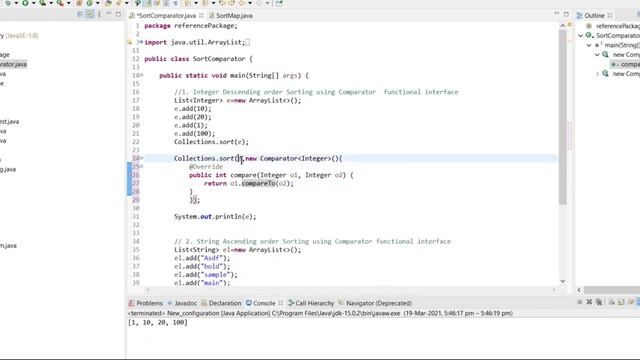Click warning marker beside import line
The image size is (640, 360).
(130, 42)
